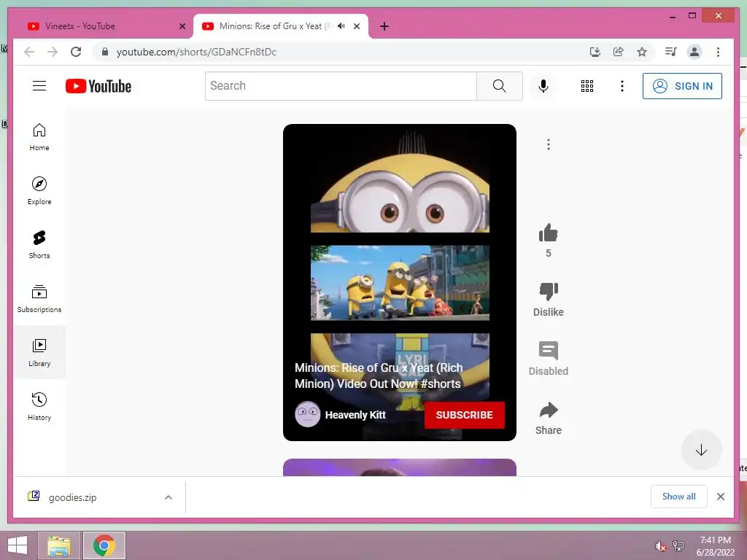
Task: Click the share this page icon in Chrome
Action: pyautogui.click(x=619, y=52)
